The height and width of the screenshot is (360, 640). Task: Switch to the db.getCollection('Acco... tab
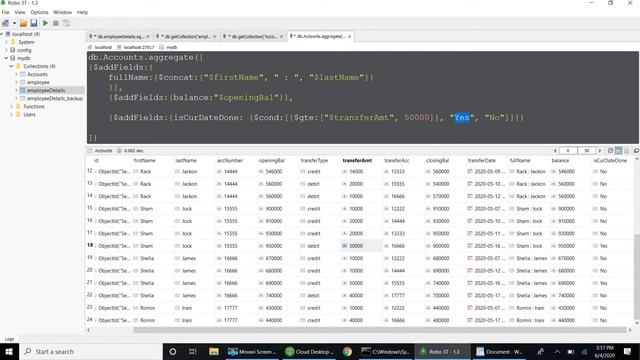click(252, 36)
